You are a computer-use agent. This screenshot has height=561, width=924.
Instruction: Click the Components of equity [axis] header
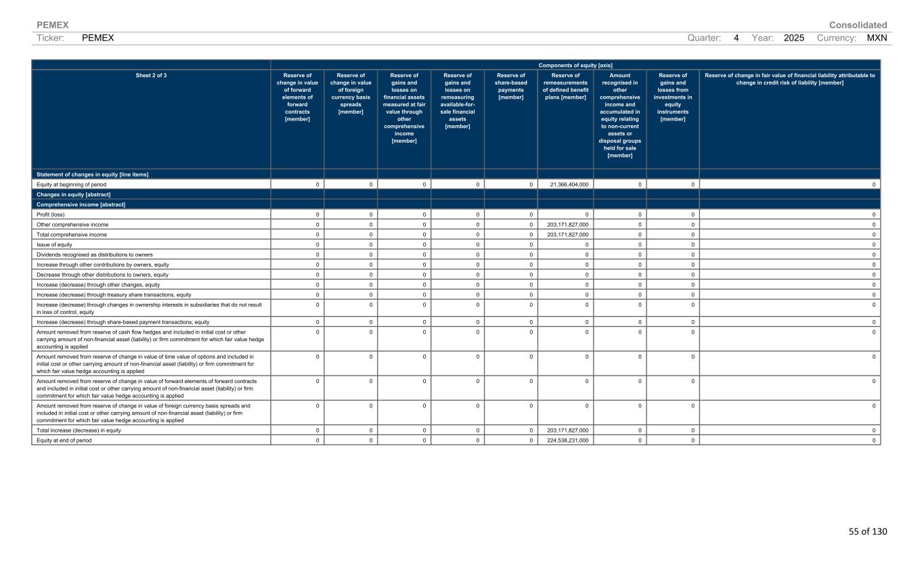[575, 65]
